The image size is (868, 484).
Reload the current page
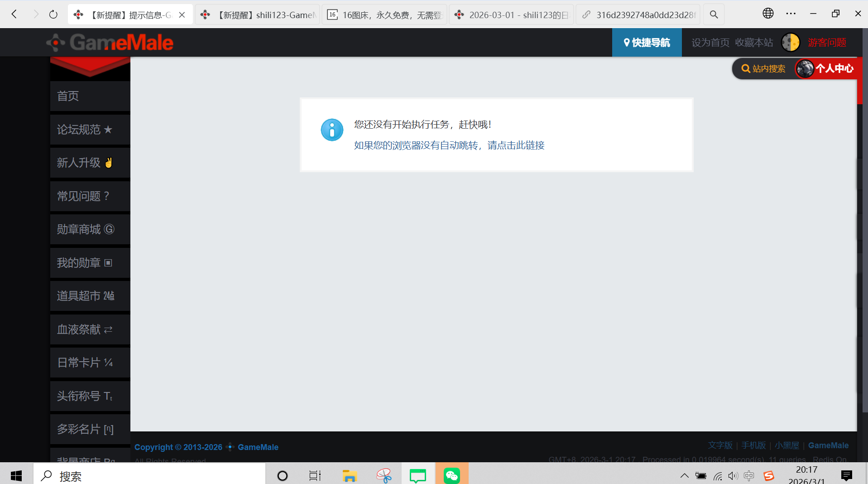point(53,15)
